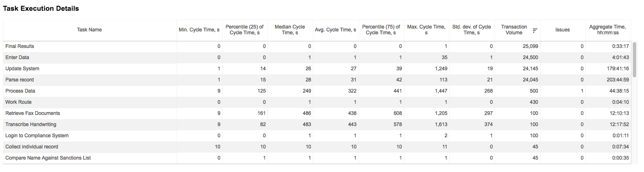Sort by Avg. Cycle Time column
Screen dimensions: 644x172
coord(335,30)
